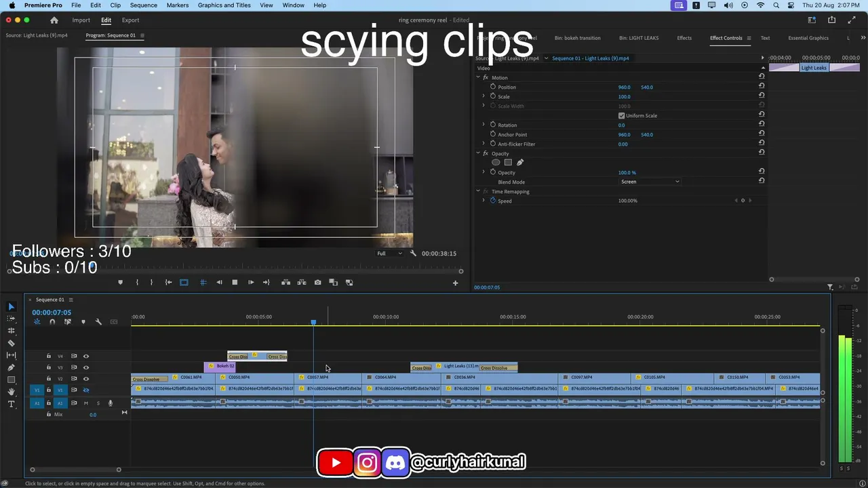
Task: Create ellipse mask under Opacity
Action: click(x=496, y=163)
